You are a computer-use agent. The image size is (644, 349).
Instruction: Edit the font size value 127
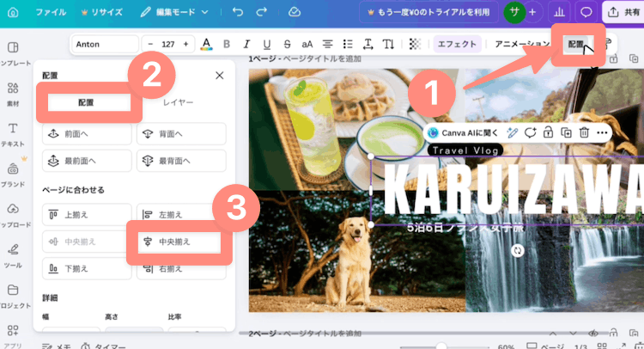168,44
